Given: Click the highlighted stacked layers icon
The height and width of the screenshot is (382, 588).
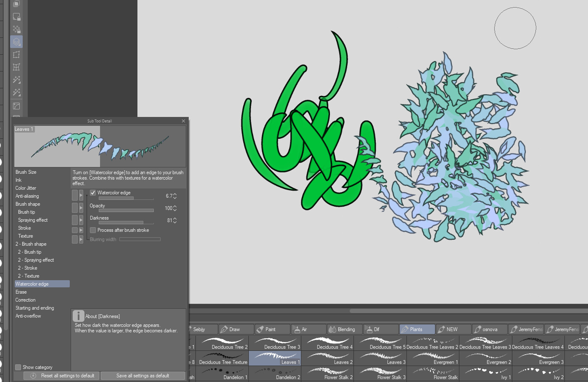Looking at the screenshot, I should click(16, 42).
